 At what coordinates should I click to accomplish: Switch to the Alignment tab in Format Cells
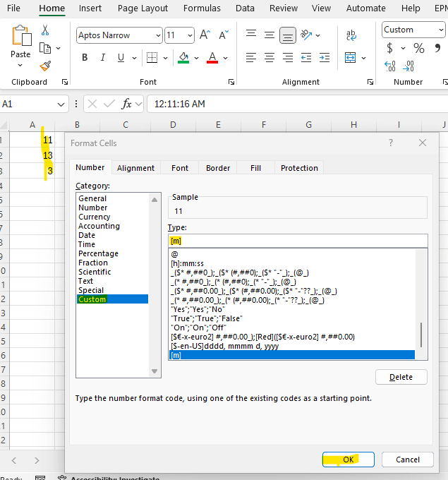pyautogui.click(x=135, y=168)
